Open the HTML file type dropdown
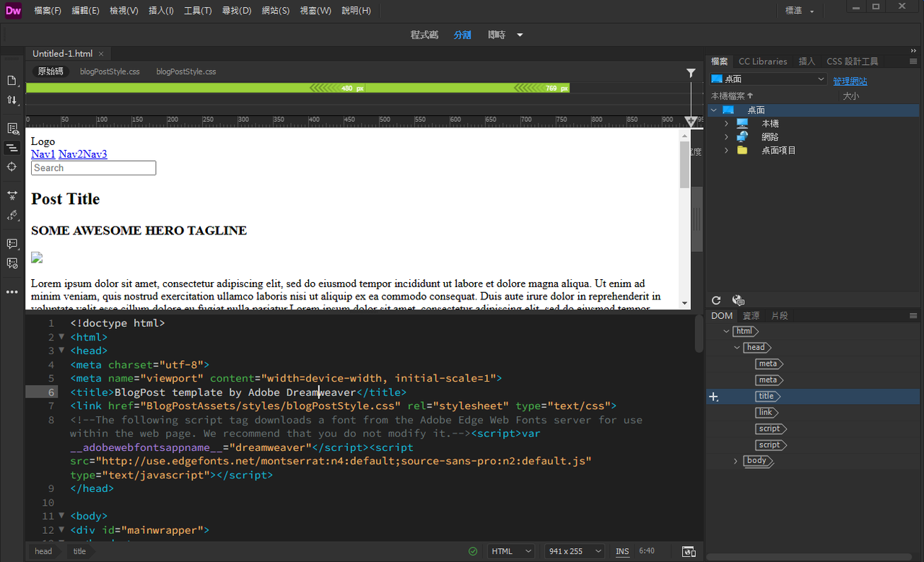The image size is (924, 562). 511,551
